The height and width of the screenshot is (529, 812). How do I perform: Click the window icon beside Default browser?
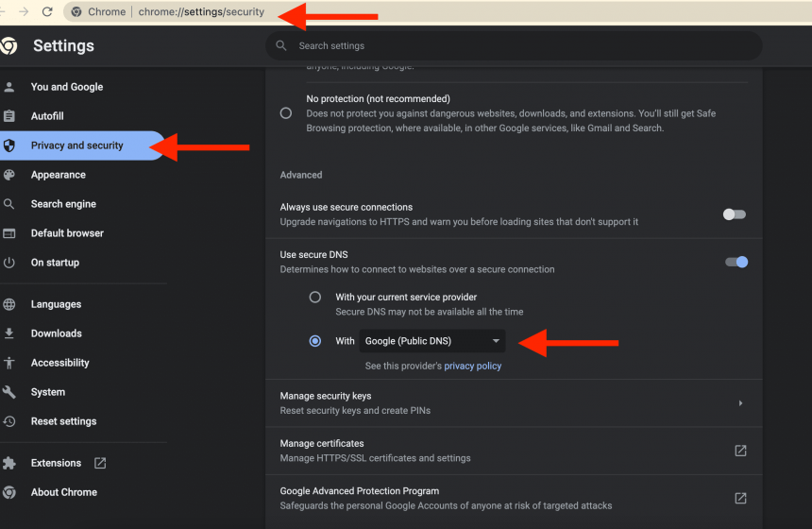pyautogui.click(x=8, y=233)
